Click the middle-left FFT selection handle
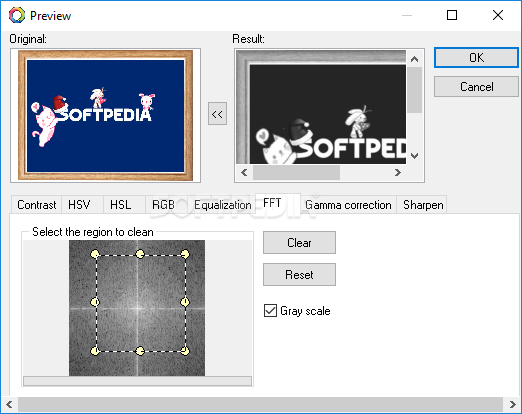 (x=95, y=302)
